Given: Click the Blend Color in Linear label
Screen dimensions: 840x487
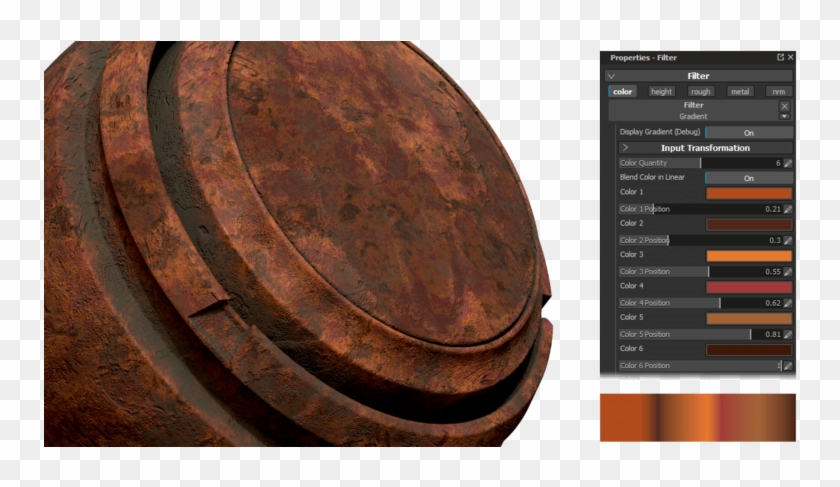Looking at the screenshot, I should click(x=652, y=177).
